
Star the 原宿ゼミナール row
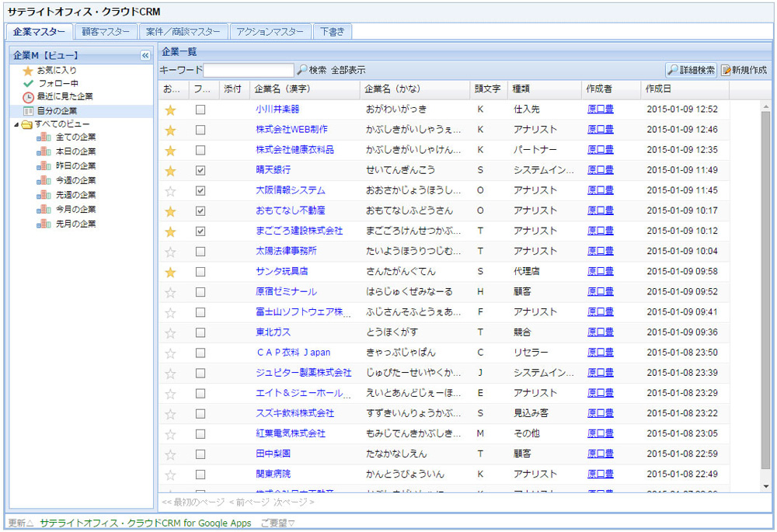[170, 292]
